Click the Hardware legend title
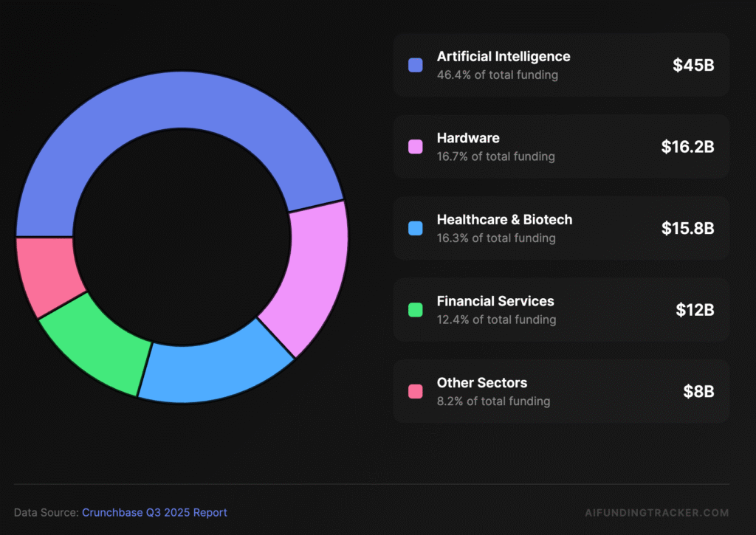 tap(468, 138)
